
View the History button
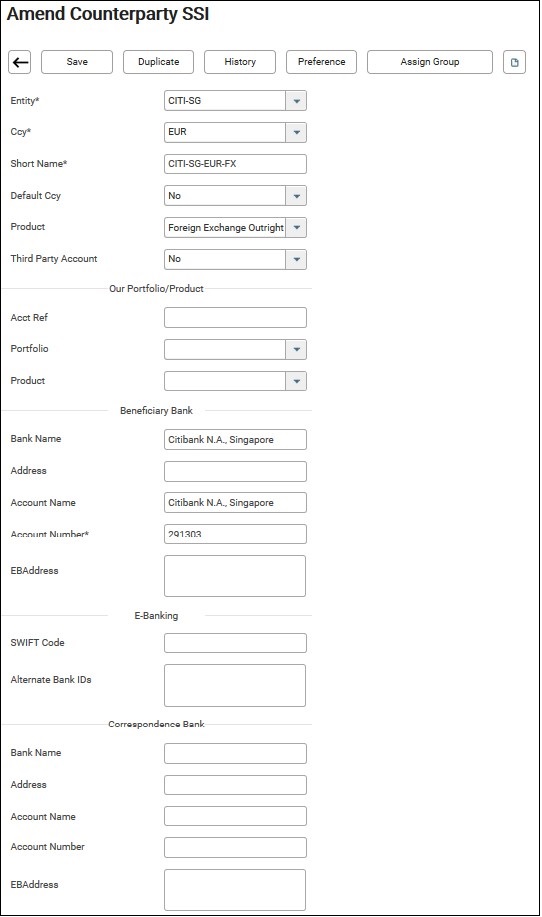coord(240,62)
